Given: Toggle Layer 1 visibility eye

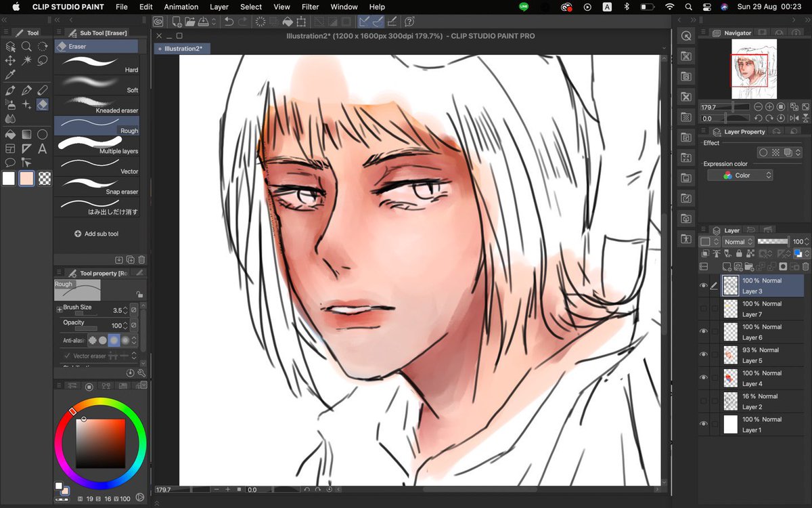Looking at the screenshot, I should [703, 424].
